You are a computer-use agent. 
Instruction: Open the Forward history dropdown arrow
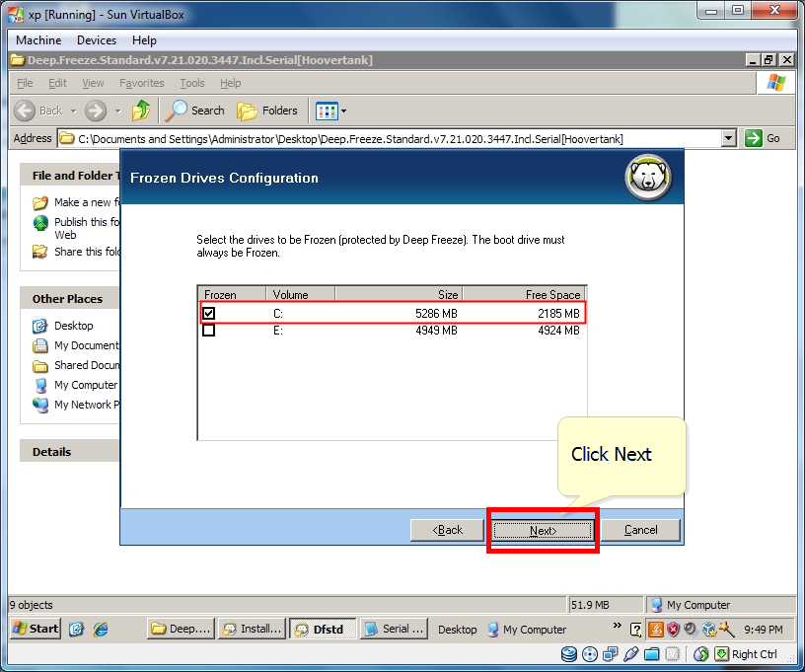coord(117,111)
